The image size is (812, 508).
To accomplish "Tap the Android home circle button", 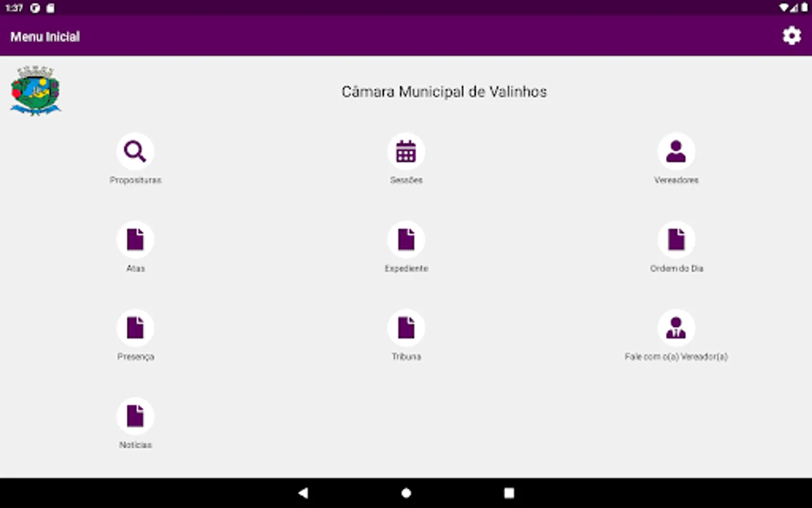I will tap(406, 493).
